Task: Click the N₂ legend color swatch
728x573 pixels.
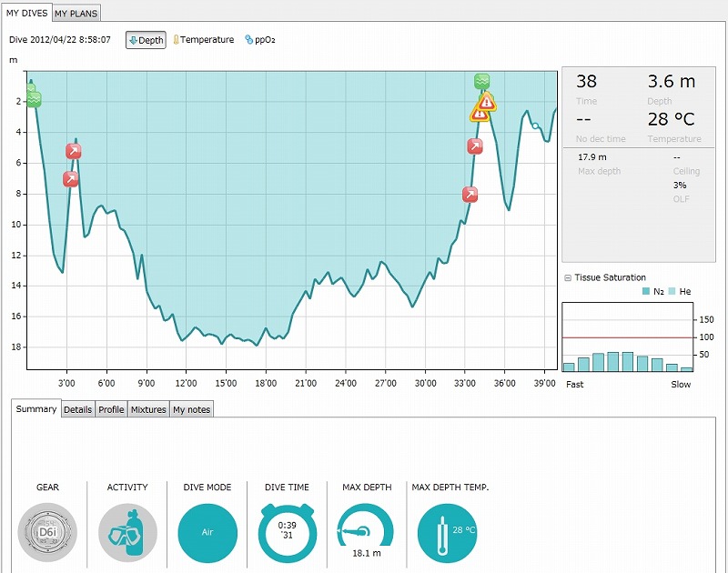Action: pyautogui.click(x=646, y=291)
